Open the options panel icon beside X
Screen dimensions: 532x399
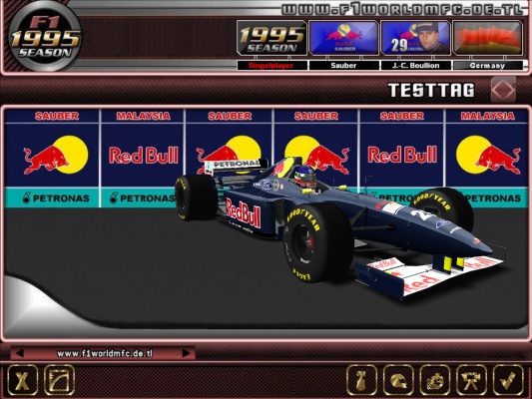click(59, 380)
